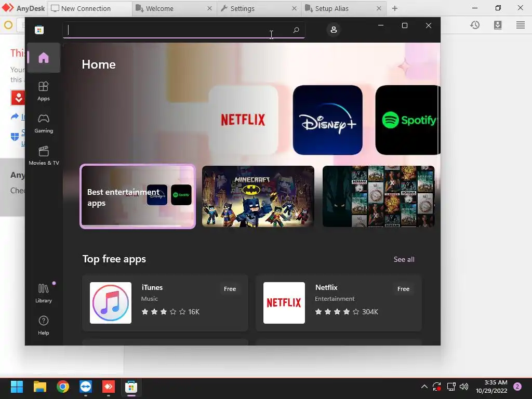Open AnyDesk from the taskbar
The width and height of the screenshot is (532, 399).
point(109,387)
